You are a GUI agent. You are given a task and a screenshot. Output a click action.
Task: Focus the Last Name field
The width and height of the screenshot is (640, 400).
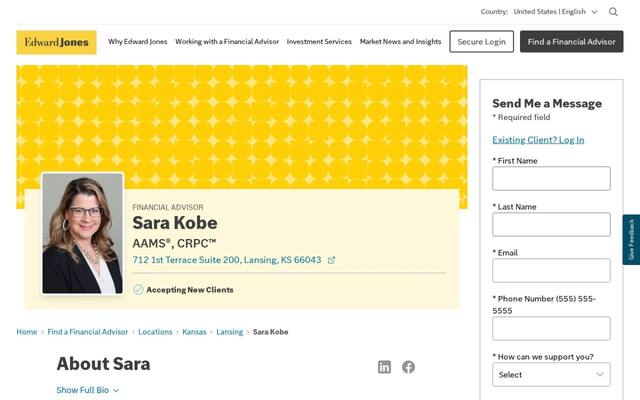551,224
